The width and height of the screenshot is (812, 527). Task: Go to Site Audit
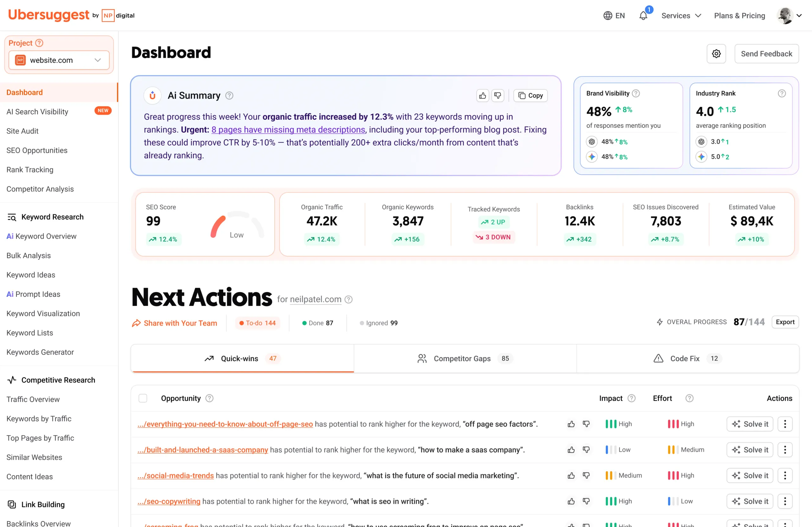[x=23, y=131]
